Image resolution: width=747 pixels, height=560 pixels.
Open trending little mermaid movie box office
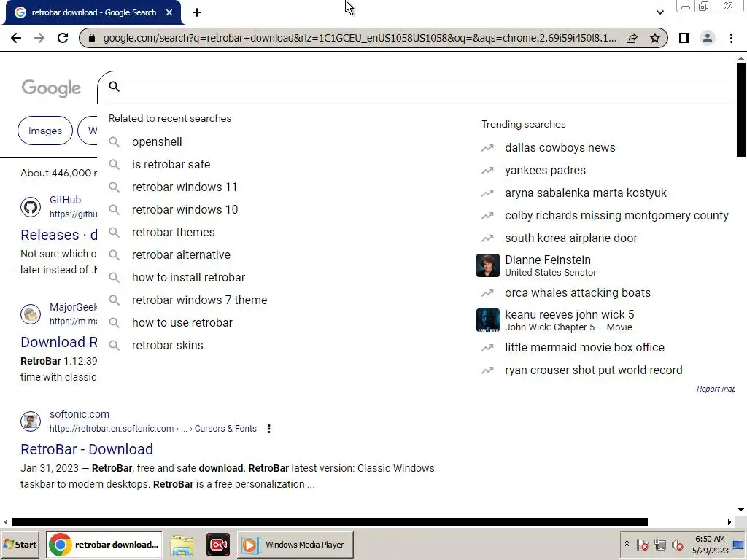pos(584,348)
